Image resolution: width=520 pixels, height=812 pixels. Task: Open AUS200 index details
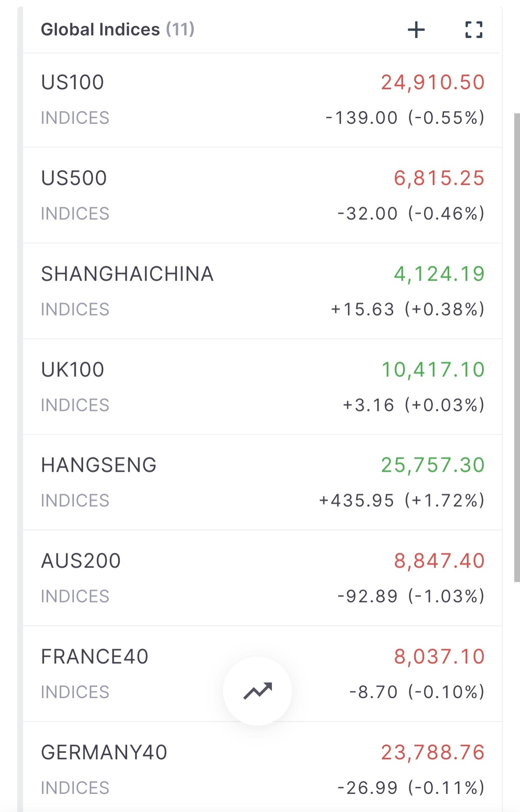[81, 561]
